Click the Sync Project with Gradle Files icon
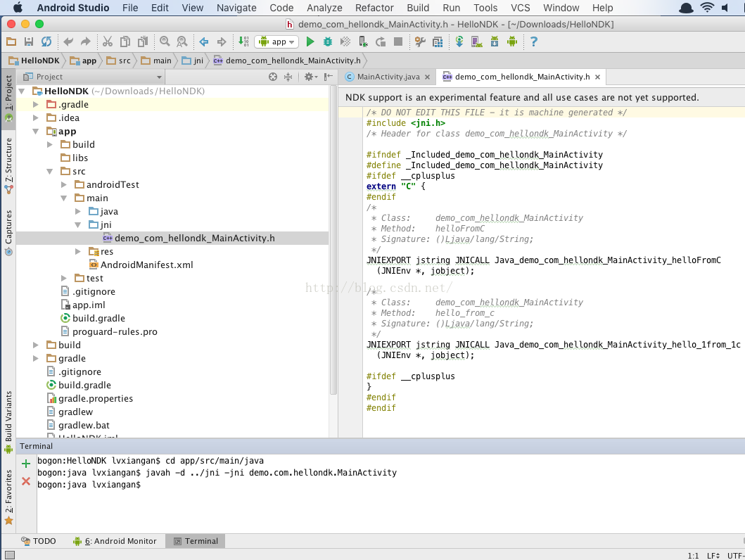This screenshot has height=560, width=745. (459, 42)
